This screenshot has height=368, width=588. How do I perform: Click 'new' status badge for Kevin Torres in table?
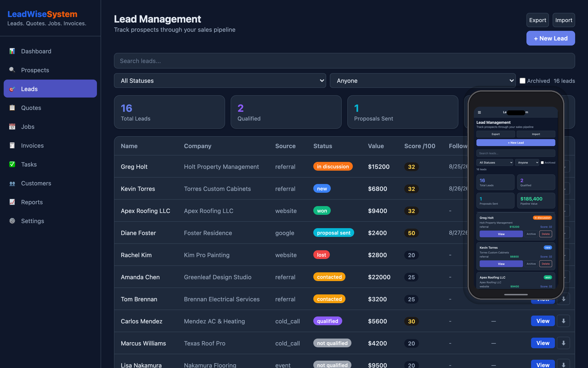coord(322,189)
